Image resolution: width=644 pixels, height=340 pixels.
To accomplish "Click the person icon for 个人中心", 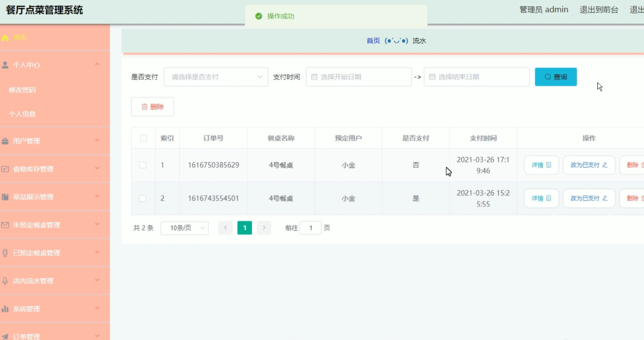I will [x=5, y=65].
